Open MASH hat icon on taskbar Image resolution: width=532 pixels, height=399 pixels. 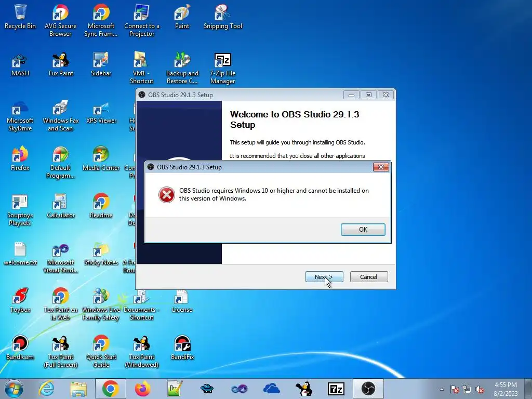tap(207, 389)
